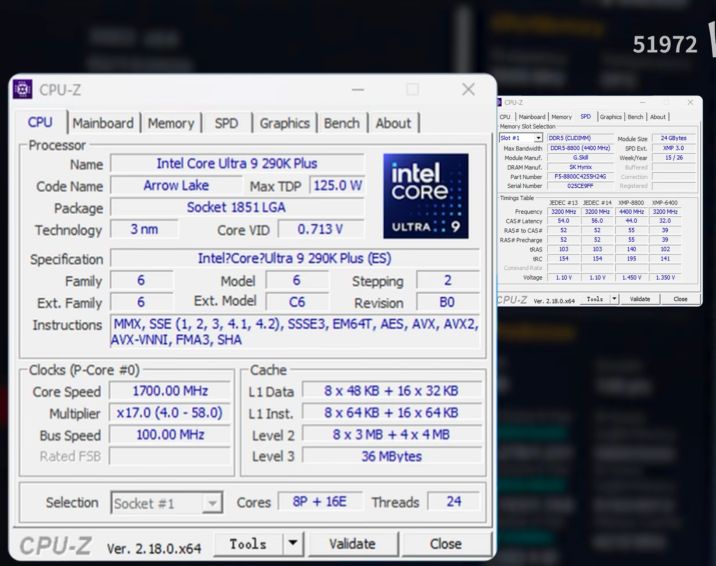The height and width of the screenshot is (566, 716).
Task: Click the Max Bandwidth DDR5-8800 value in SPD window
Action: pyautogui.click(x=580, y=148)
